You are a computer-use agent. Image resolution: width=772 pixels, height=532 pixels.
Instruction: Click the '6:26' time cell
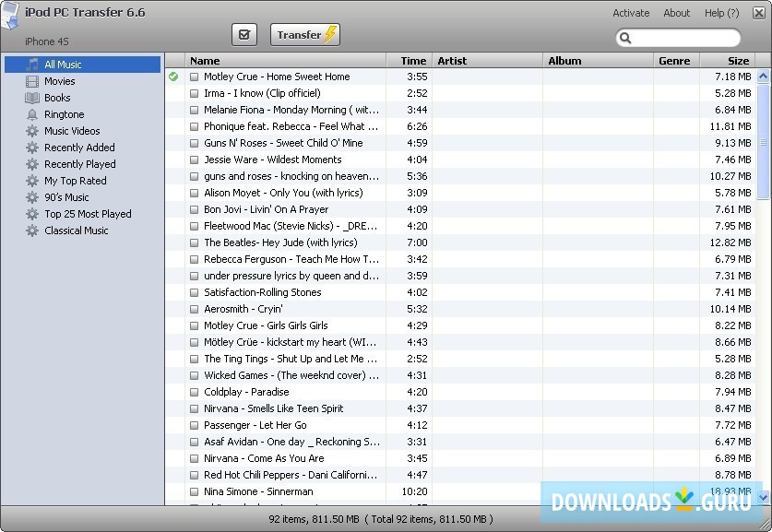pyautogui.click(x=417, y=126)
